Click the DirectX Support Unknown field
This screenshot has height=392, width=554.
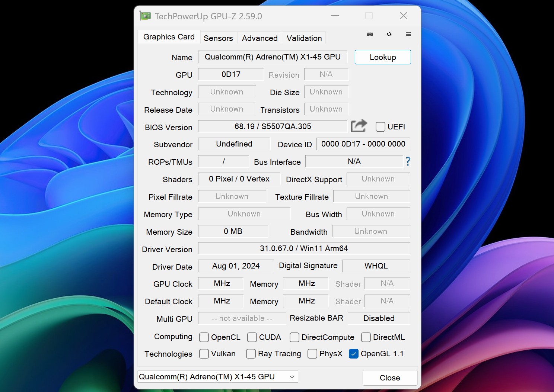[x=378, y=179]
